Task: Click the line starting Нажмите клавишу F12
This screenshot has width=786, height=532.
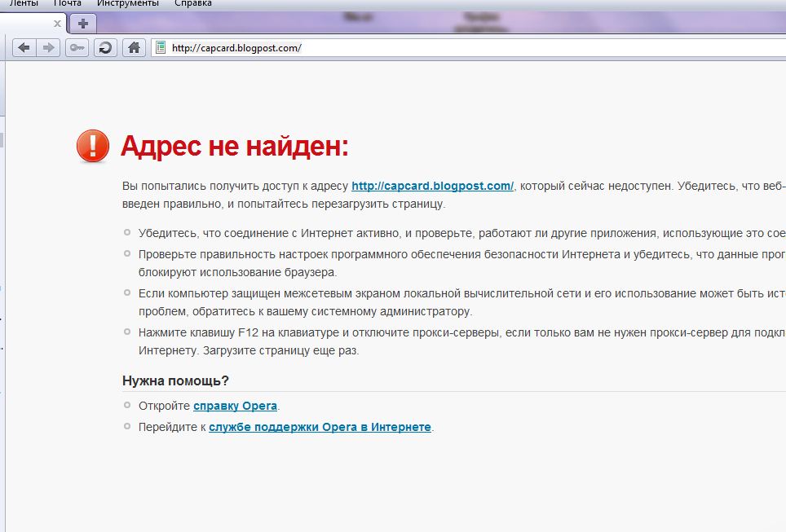Action: [x=461, y=341]
